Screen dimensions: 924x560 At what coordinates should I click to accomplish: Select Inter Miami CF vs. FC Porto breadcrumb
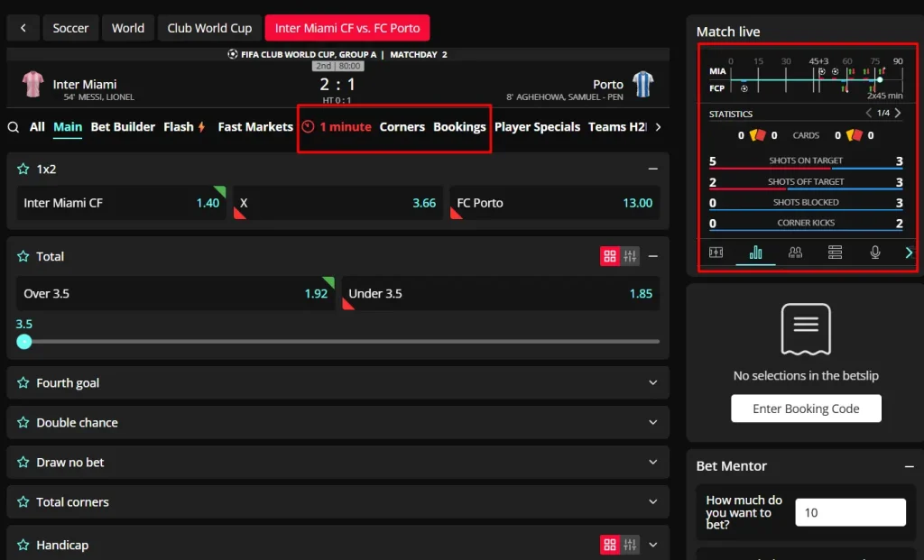click(x=347, y=28)
